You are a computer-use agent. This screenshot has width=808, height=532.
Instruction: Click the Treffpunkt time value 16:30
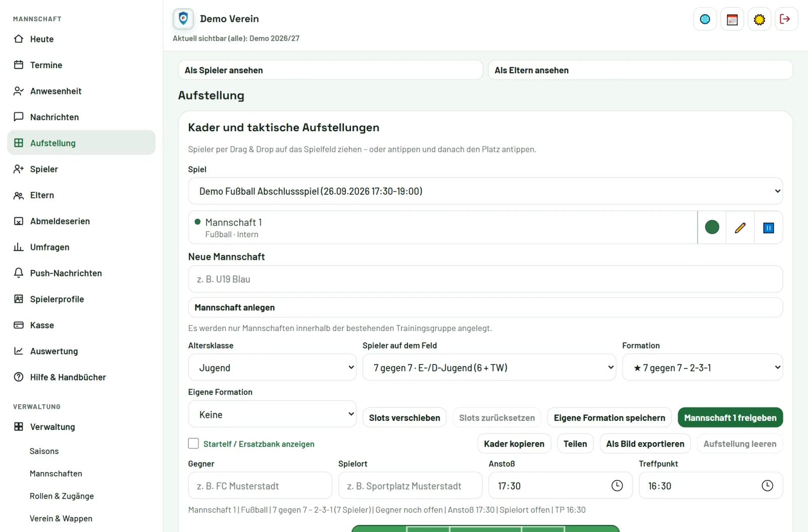click(660, 486)
